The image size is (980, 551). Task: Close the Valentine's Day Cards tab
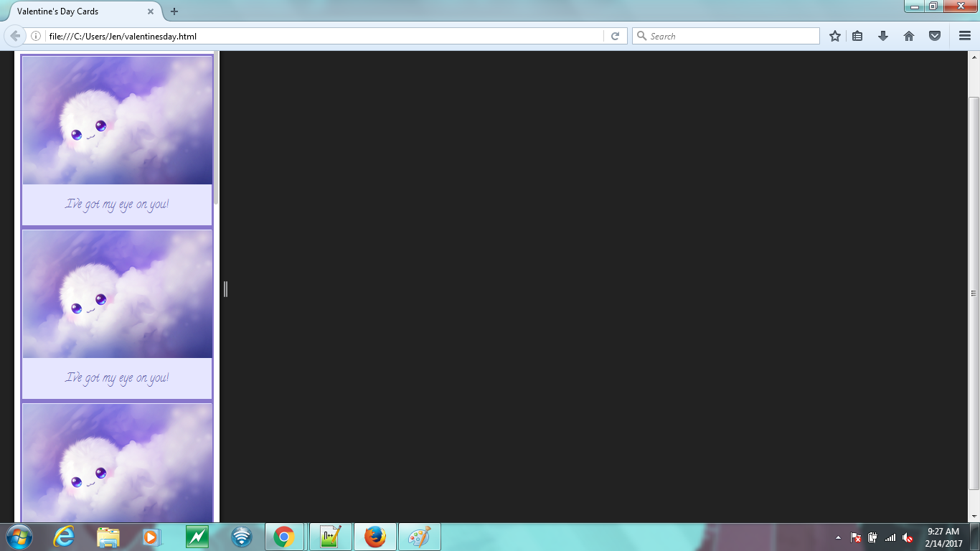coord(151,11)
